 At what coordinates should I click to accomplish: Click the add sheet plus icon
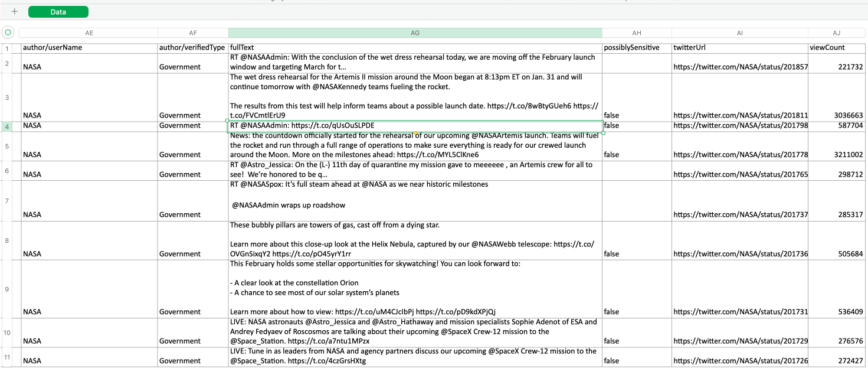pos(15,12)
